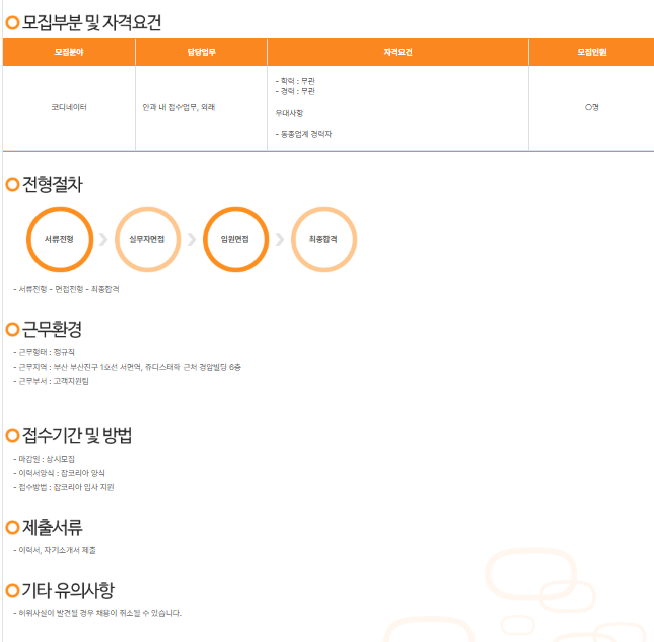Click the '- 이력서, 자기소개서 제출' line
Viewport: 654px width, 642px height.
pyautogui.click(x=54, y=550)
